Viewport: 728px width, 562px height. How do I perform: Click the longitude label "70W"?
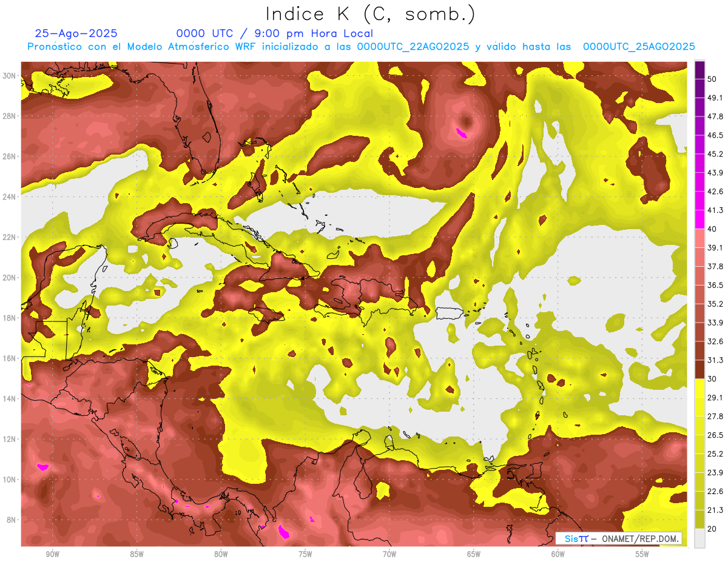click(389, 555)
